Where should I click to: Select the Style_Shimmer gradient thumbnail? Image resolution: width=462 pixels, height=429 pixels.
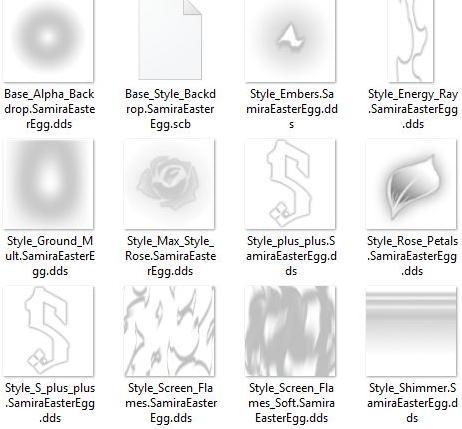(x=411, y=331)
